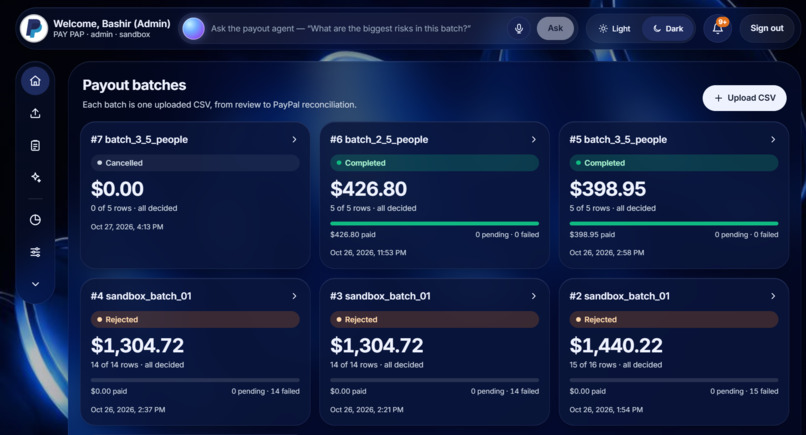Click the Completed status pill on batch #6
806x435 pixels.
[x=434, y=163]
